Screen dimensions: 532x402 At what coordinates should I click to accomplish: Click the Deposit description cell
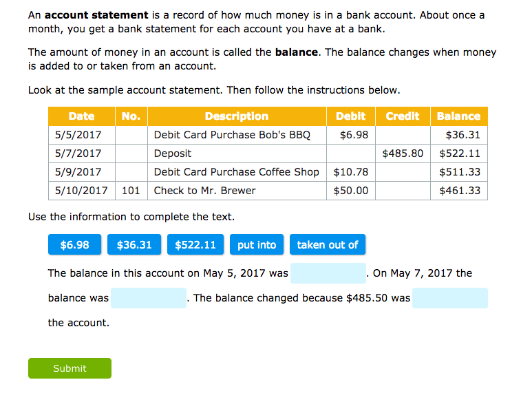click(x=173, y=154)
